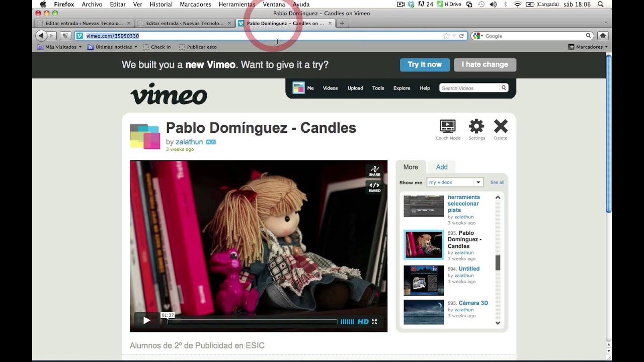
Task: Click inside Search Videos field
Action: 469,88
